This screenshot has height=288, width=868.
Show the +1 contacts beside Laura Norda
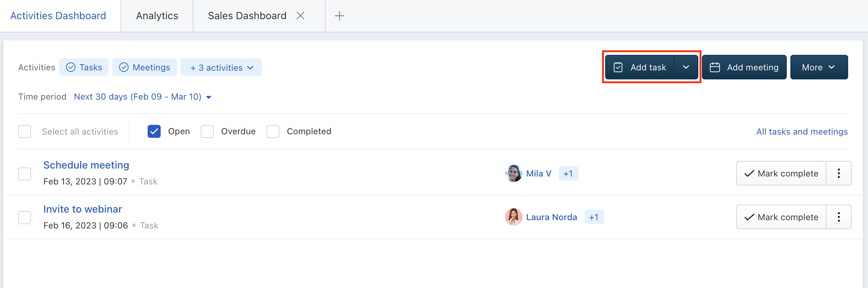(594, 217)
